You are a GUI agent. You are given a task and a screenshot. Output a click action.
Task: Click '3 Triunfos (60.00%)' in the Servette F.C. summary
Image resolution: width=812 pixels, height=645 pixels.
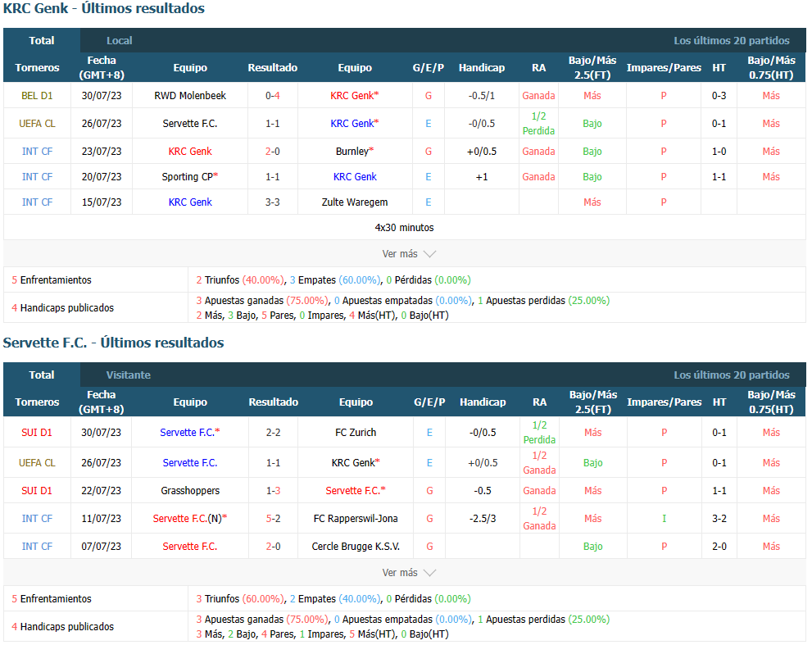click(240, 598)
